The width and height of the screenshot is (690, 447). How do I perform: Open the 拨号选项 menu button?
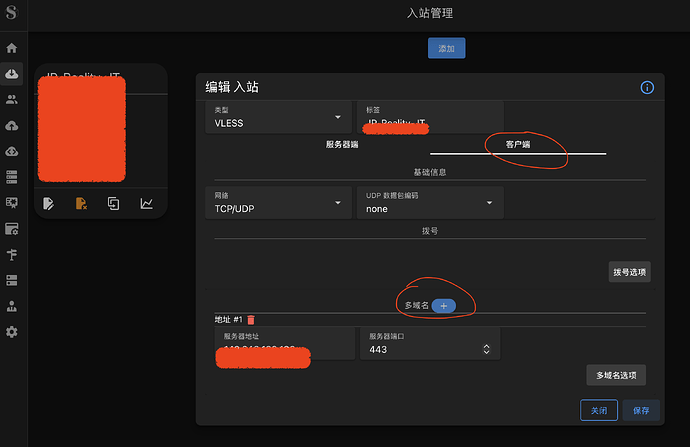pos(629,272)
